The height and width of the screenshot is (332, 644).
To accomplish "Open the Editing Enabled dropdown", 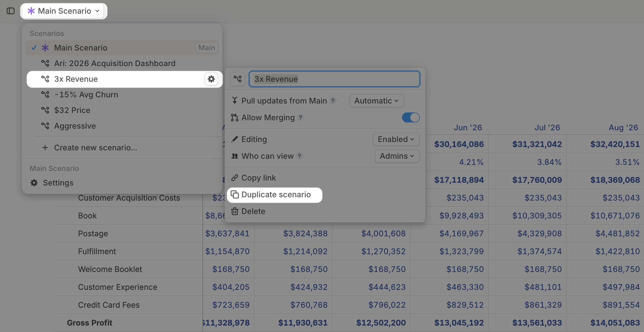I will [396, 139].
